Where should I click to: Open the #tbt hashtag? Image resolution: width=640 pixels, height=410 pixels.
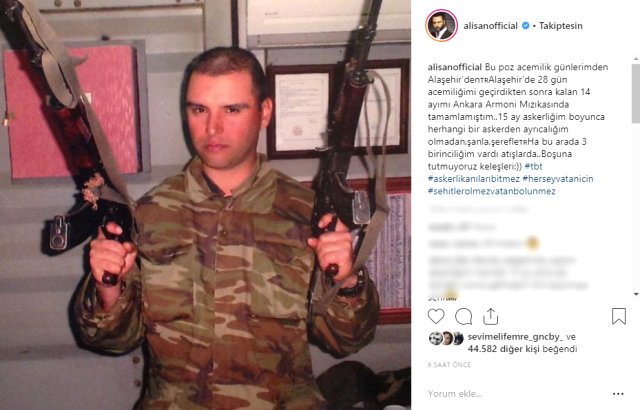tap(533, 166)
